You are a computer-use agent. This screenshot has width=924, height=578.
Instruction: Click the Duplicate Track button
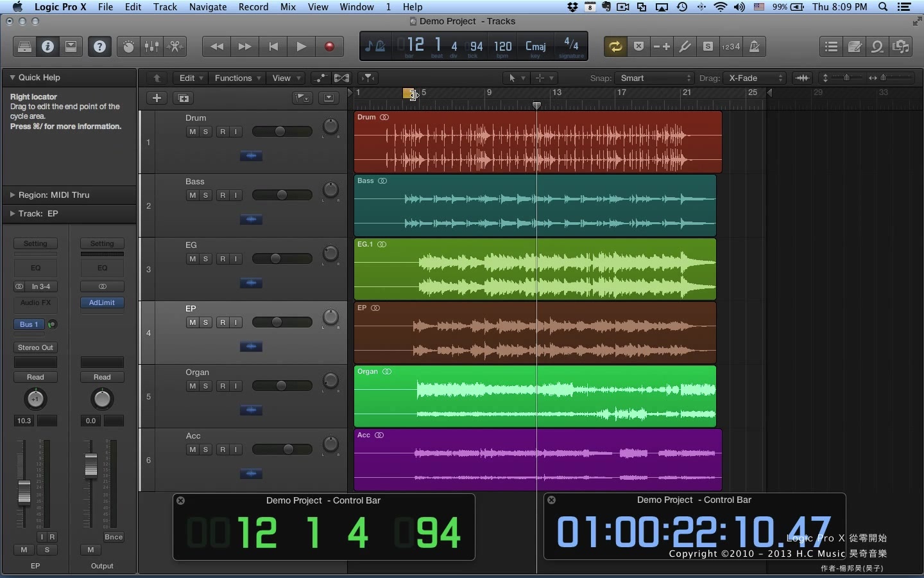[184, 98]
